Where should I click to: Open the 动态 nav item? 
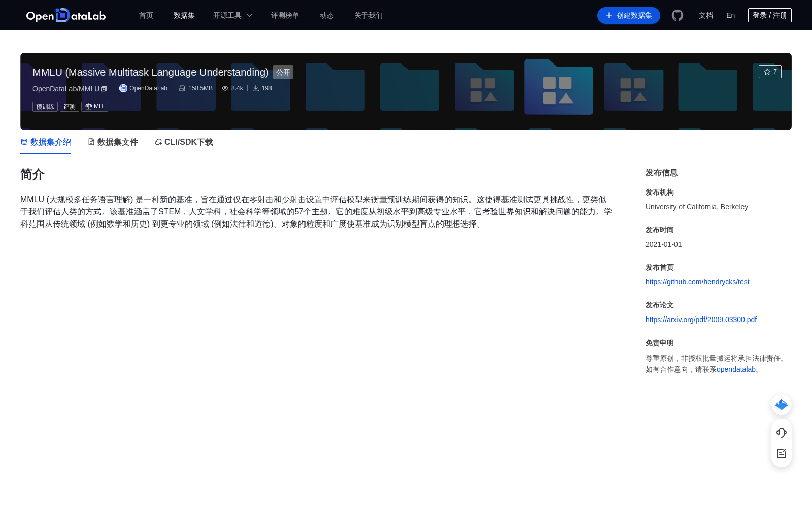(327, 15)
